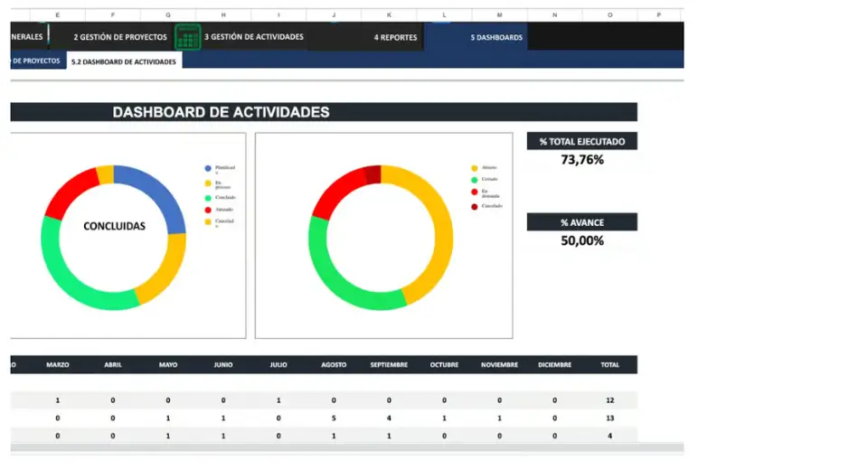Click the red Atrasado legend marker
Image resolution: width=868 pixels, height=470 pixels.
pos(208,210)
